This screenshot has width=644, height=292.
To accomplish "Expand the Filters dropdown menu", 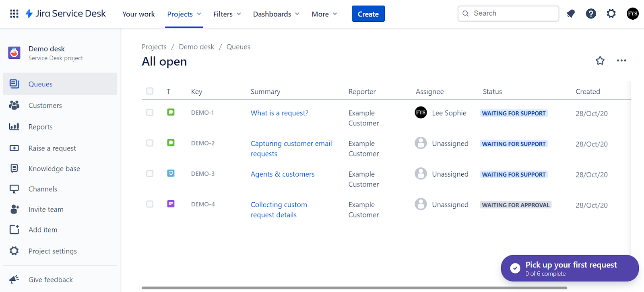I will 227,14.
